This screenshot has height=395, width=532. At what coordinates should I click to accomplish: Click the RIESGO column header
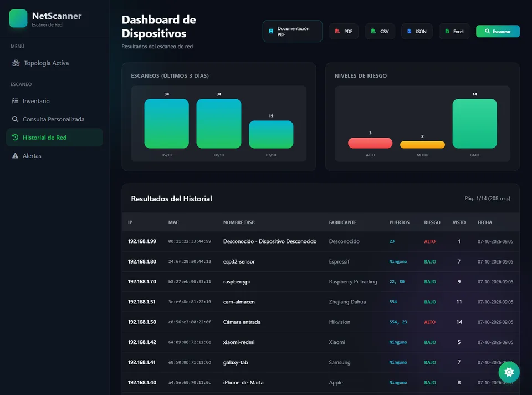(x=432, y=222)
